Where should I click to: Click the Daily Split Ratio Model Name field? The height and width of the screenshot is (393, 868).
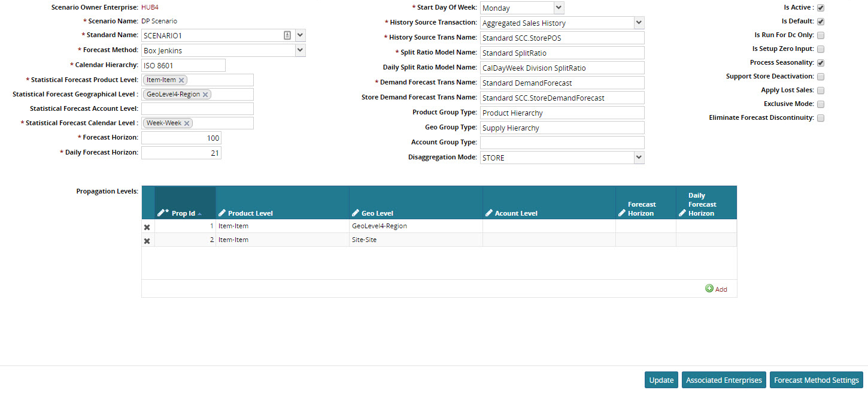point(562,68)
